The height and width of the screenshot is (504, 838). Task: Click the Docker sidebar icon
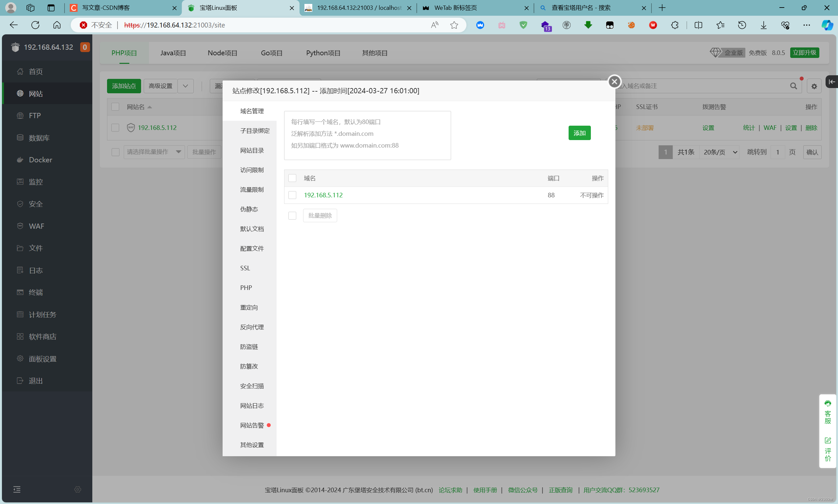tap(20, 160)
